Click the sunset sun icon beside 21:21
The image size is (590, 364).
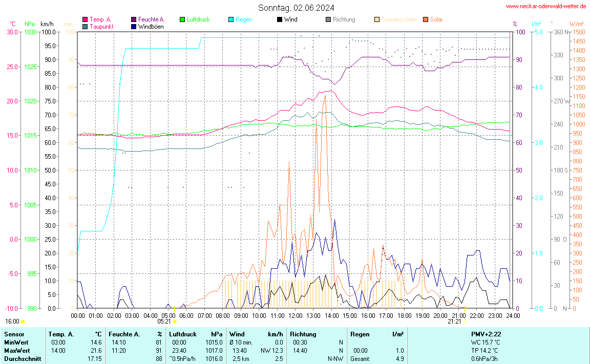[x=465, y=322]
